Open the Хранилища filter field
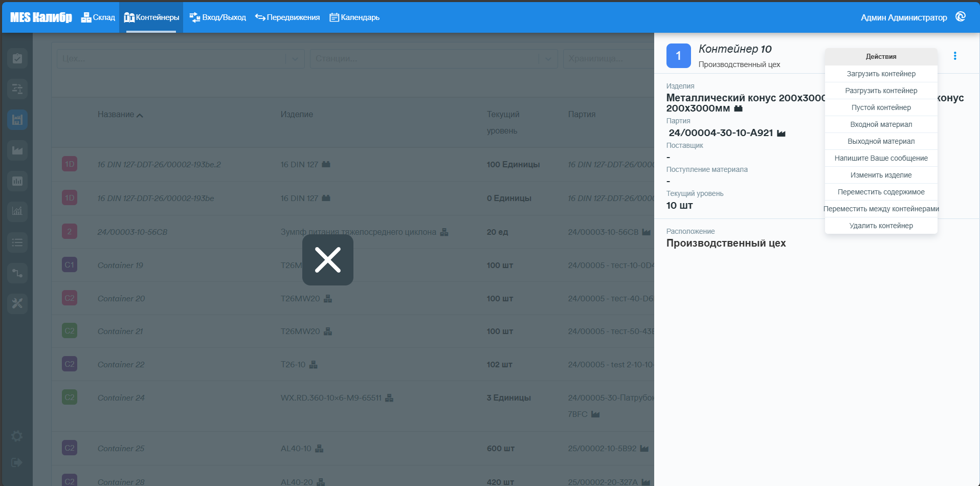980x486 pixels. (x=609, y=59)
